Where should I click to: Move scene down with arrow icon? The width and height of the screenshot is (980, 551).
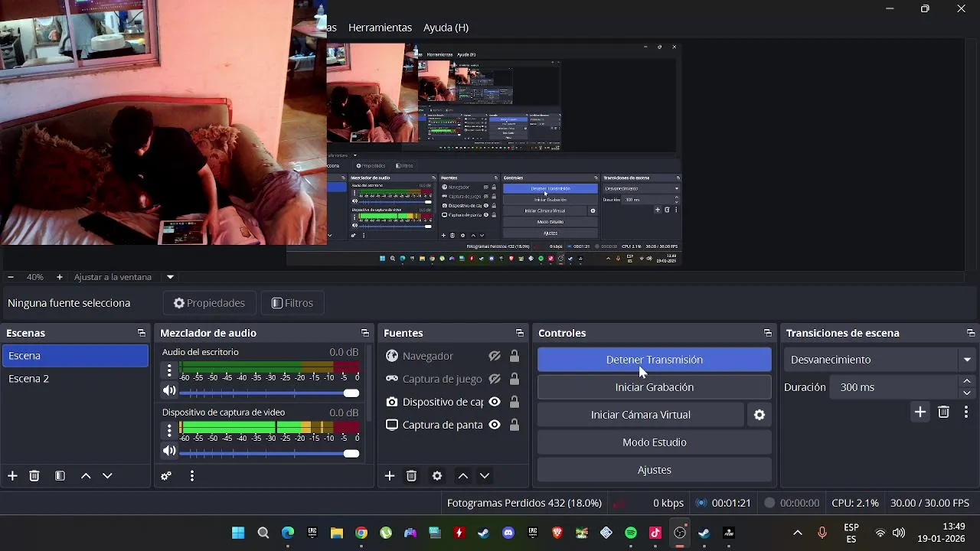point(107,476)
